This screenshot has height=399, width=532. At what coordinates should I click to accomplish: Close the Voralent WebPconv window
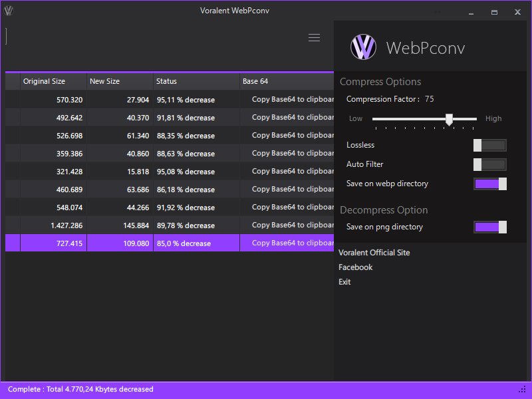click(x=517, y=13)
